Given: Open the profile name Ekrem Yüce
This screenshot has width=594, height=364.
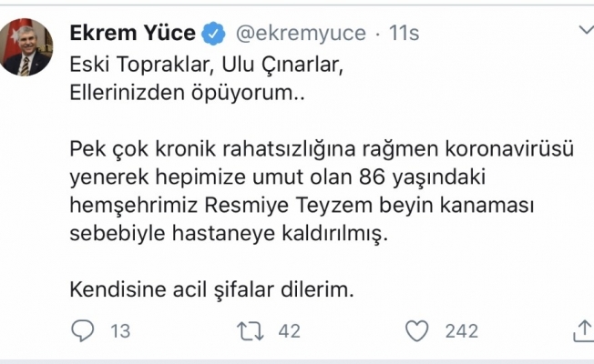Looking at the screenshot, I should pos(132,35).
